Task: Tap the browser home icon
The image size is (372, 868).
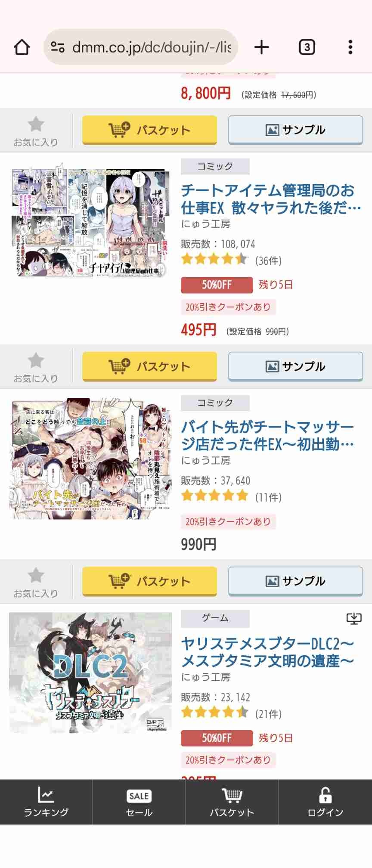Action: coord(22,47)
